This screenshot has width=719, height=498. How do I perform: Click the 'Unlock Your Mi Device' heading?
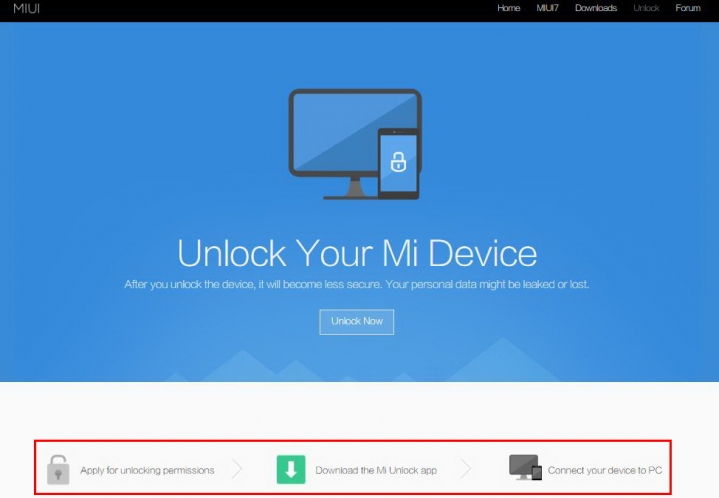coord(357,253)
